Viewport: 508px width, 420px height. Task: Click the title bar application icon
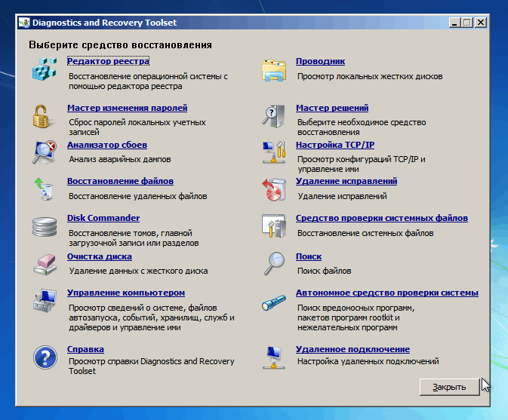pos(24,23)
